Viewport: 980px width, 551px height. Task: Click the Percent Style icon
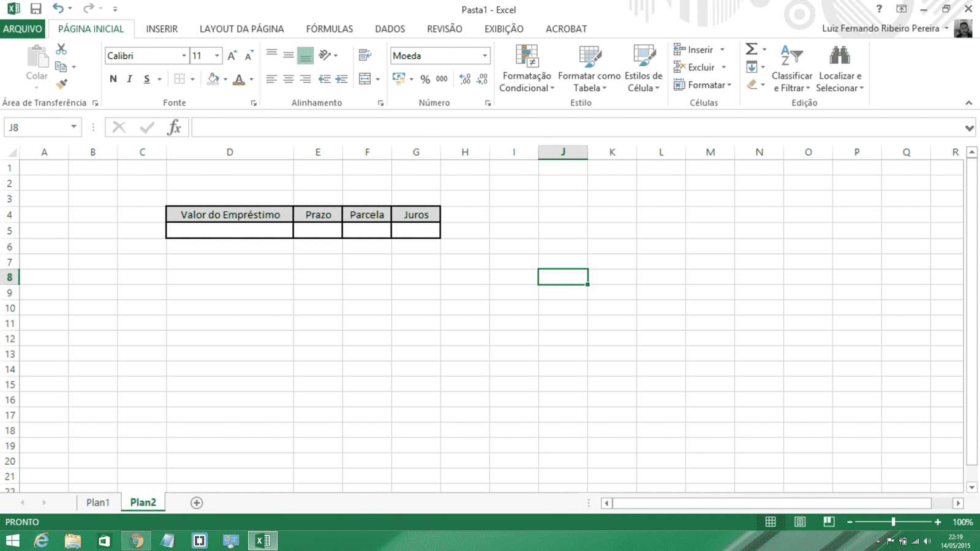point(425,79)
